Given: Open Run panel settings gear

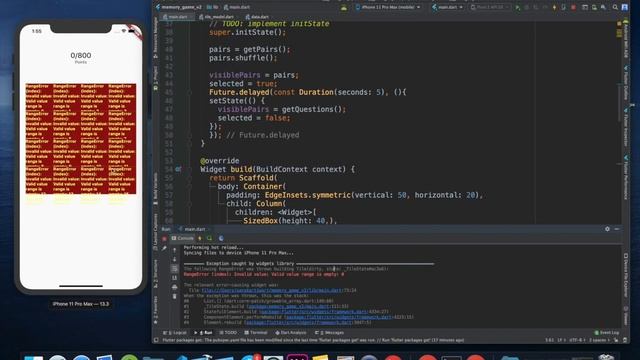Looking at the screenshot, I should (x=607, y=229).
